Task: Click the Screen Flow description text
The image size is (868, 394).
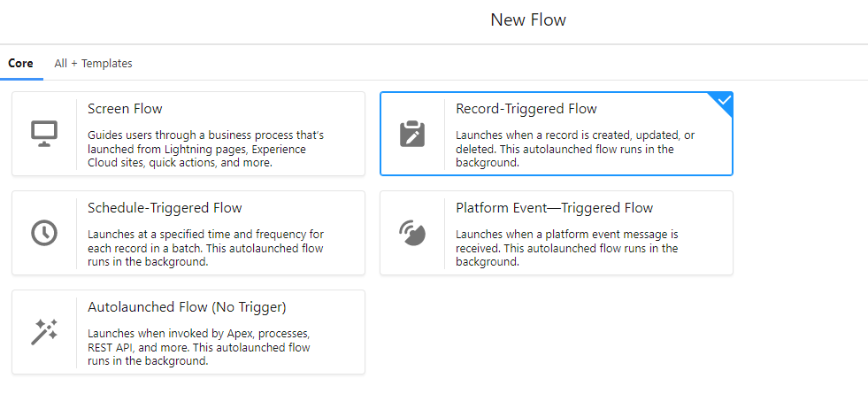Action: coord(206,149)
